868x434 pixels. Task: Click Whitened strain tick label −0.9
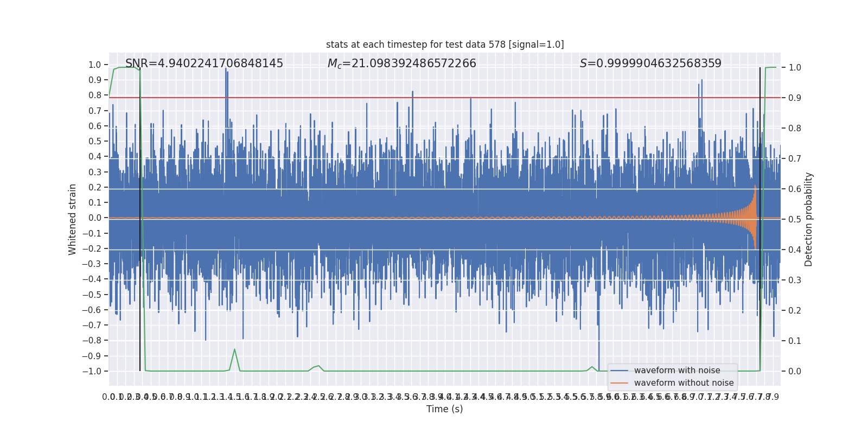click(92, 356)
